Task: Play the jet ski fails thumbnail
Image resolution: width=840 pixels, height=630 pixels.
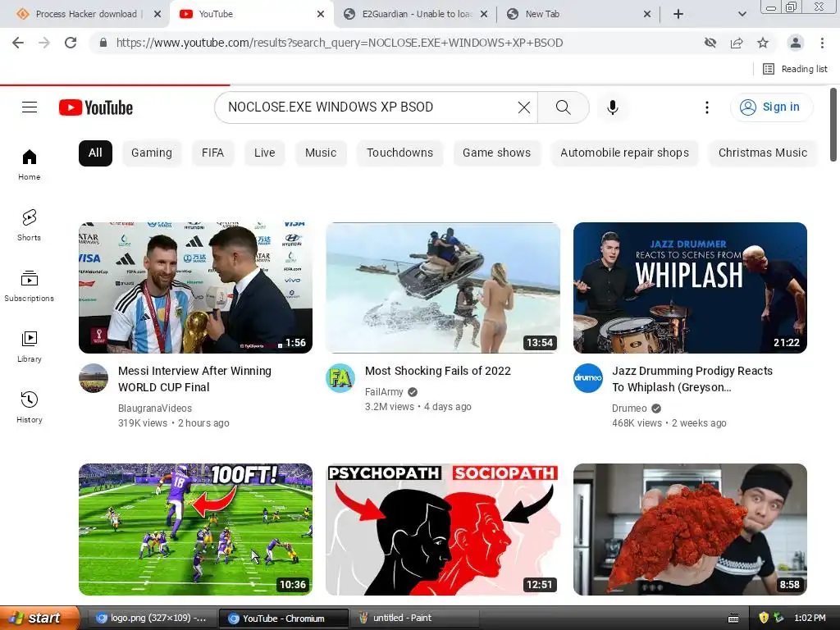Action: 443,288
